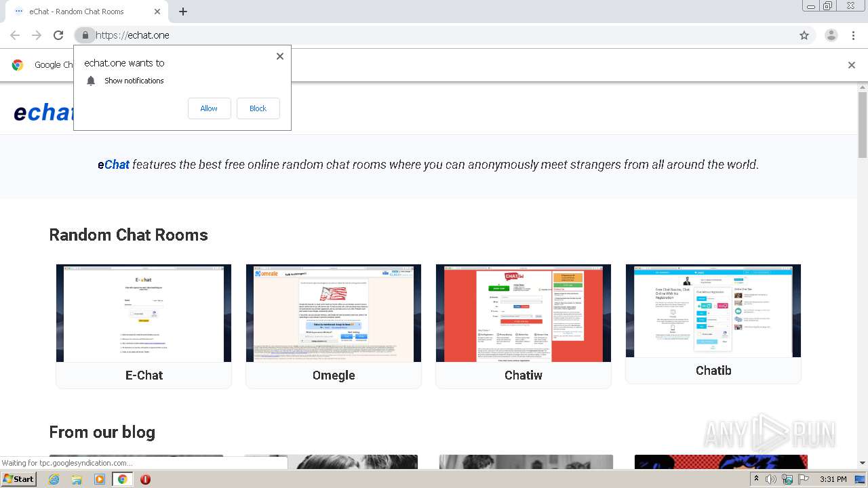Bookmark this page with the star icon
This screenshot has height=488, width=868.
point(804,35)
